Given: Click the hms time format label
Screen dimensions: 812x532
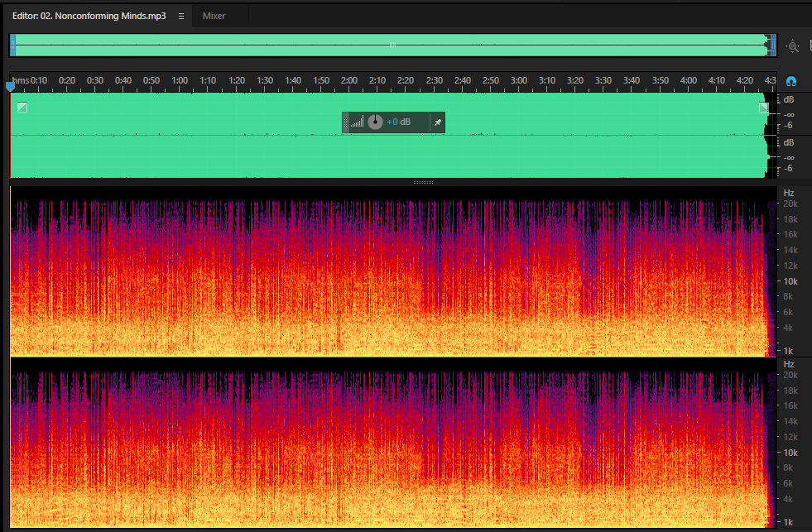Looking at the screenshot, I should (x=20, y=80).
